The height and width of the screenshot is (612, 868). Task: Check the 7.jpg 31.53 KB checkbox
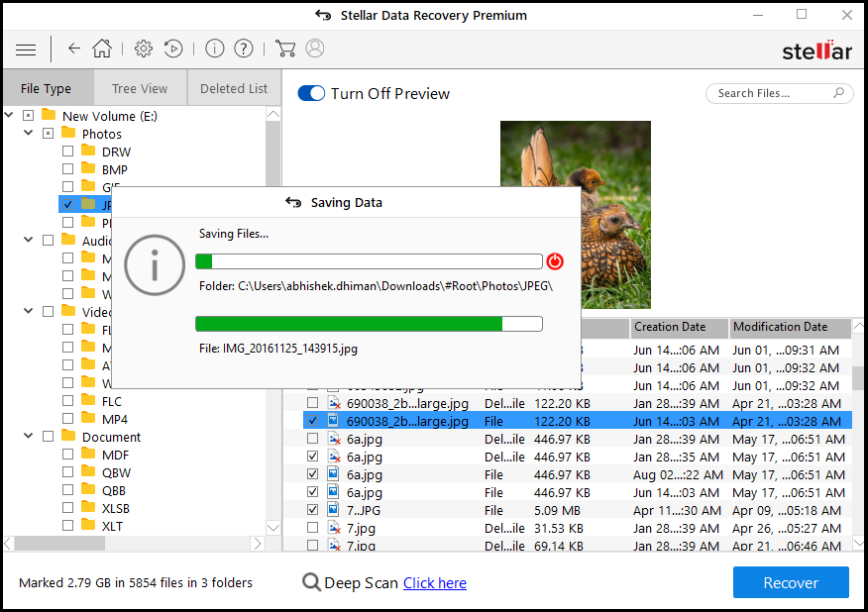[313, 528]
